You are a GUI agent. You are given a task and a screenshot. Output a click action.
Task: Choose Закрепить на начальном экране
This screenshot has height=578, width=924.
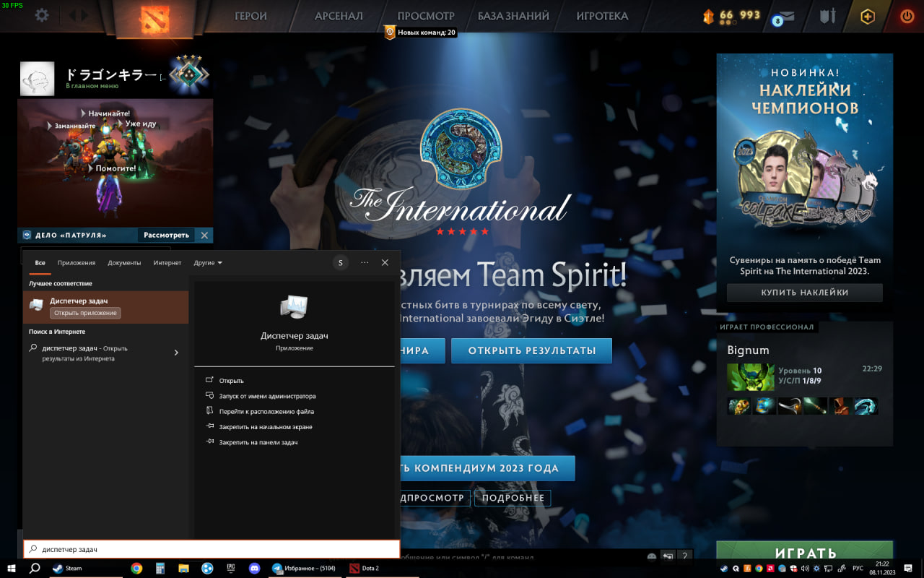tap(266, 427)
